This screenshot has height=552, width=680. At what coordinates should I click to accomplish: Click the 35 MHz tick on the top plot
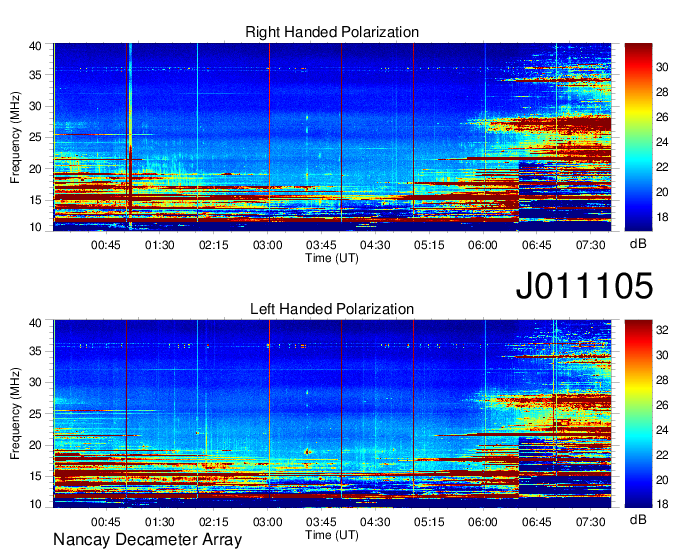pos(35,75)
